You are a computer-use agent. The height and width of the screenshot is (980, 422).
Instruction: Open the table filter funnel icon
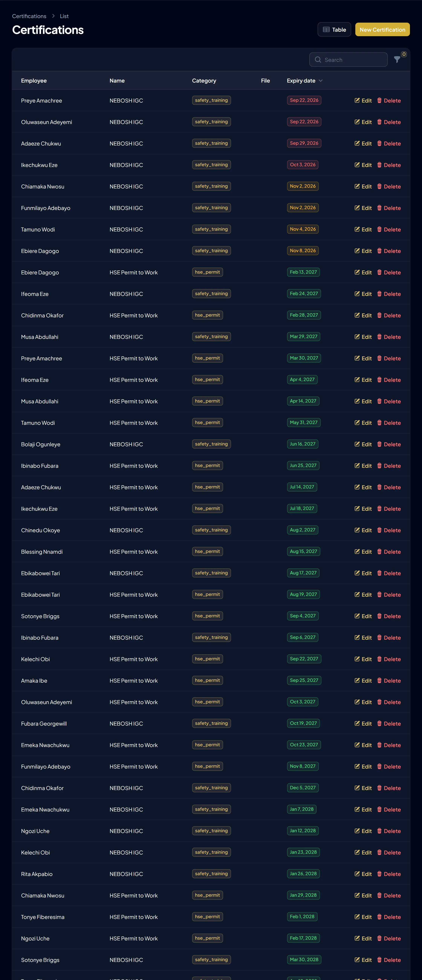click(397, 60)
